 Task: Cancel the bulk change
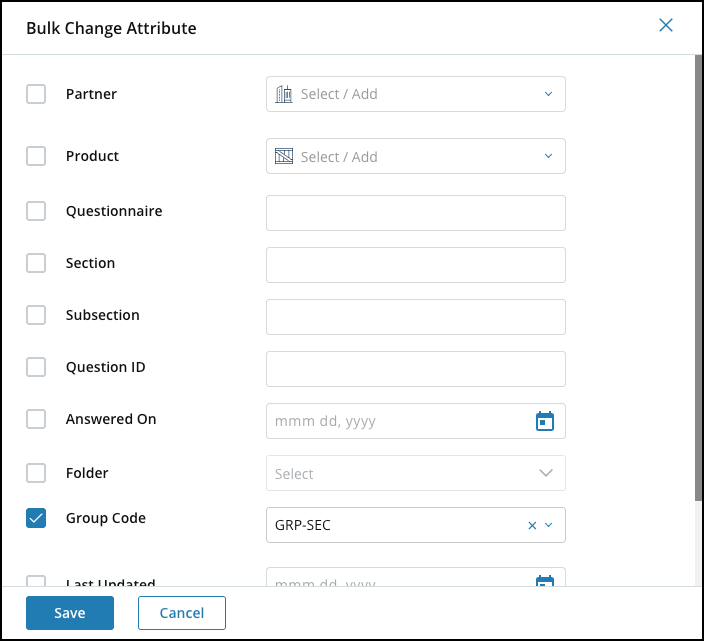(182, 613)
